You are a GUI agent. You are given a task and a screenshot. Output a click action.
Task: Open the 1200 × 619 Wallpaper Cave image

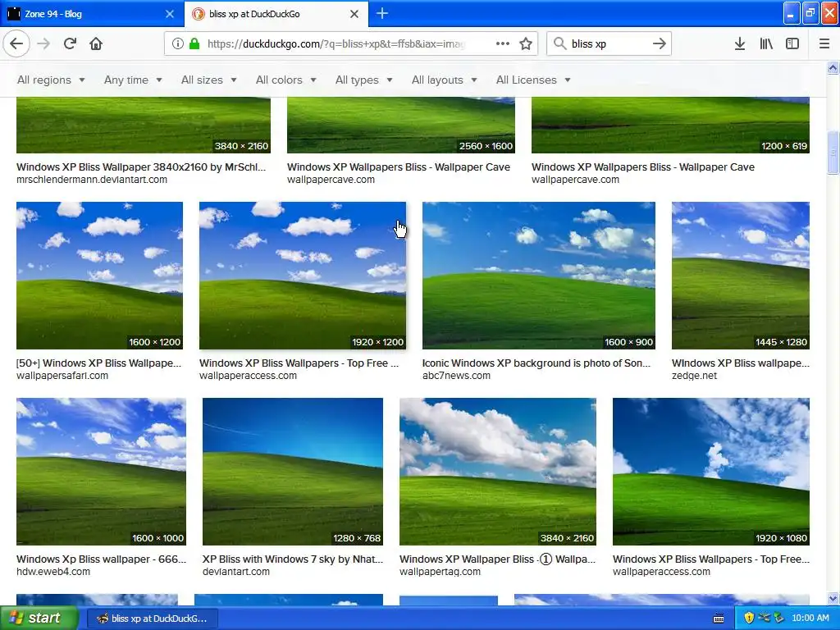[670, 125]
